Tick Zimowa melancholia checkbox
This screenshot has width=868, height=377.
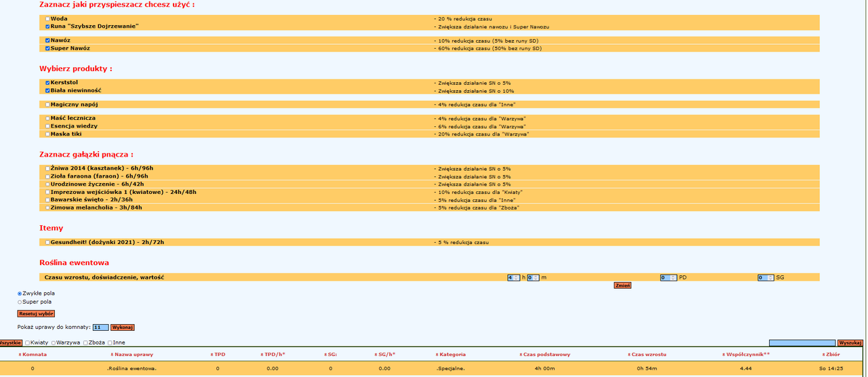click(x=47, y=208)
